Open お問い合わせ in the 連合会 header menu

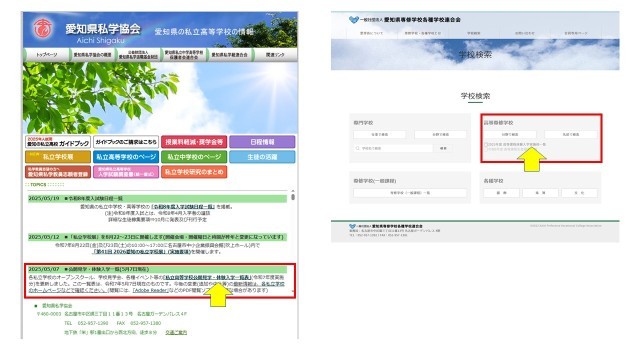pyautogui.click(x=524, y=33)
